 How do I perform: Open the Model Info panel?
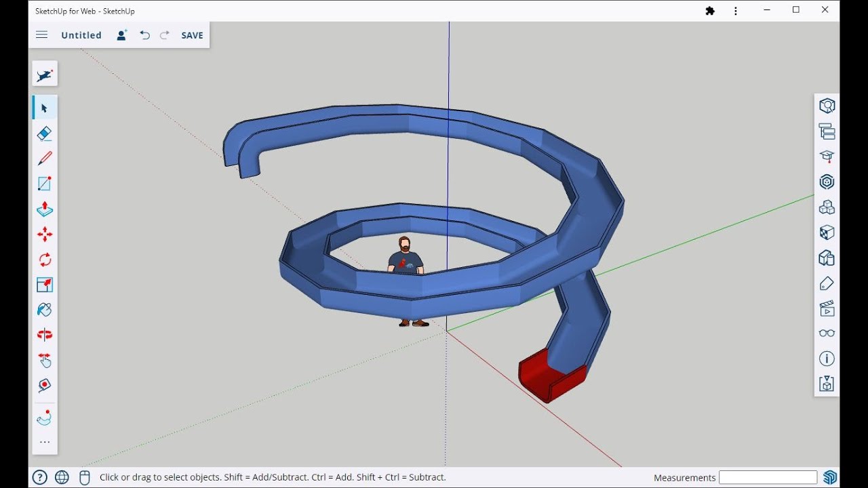click(x=827, y=359)
